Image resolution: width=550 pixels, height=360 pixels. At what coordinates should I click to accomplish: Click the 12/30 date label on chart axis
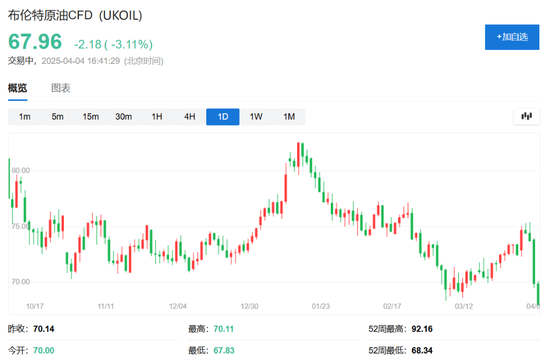pos(249,306)
